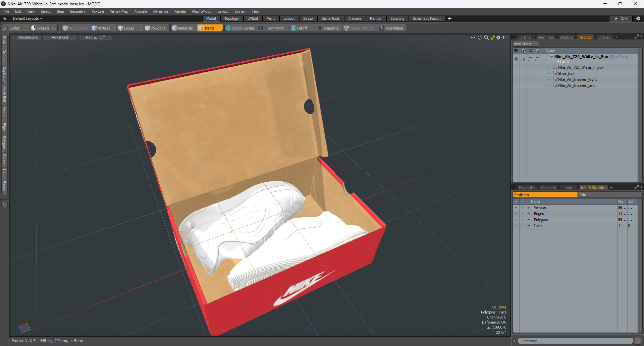
Task: Expand the Items statistics row
Action: [x=529, y=226]
